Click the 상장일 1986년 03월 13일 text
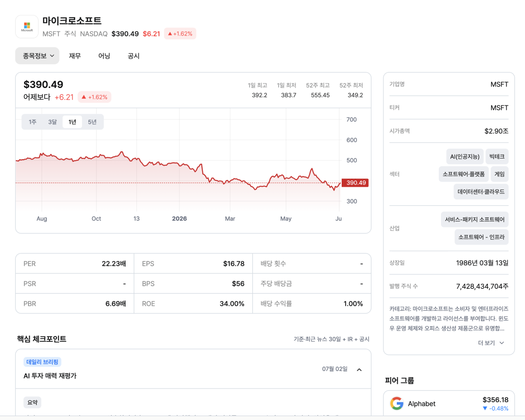 click(482, 263)
